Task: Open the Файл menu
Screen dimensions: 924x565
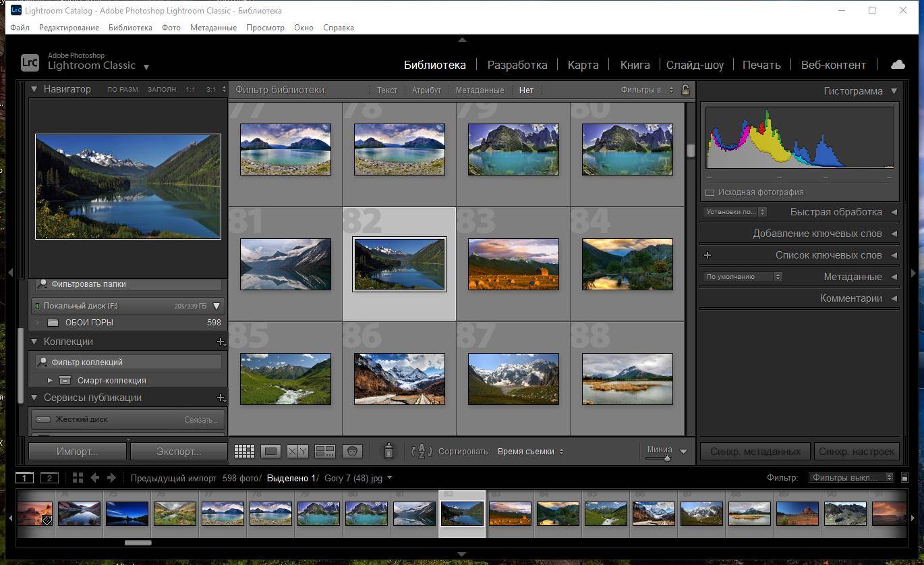Action: 20,28
